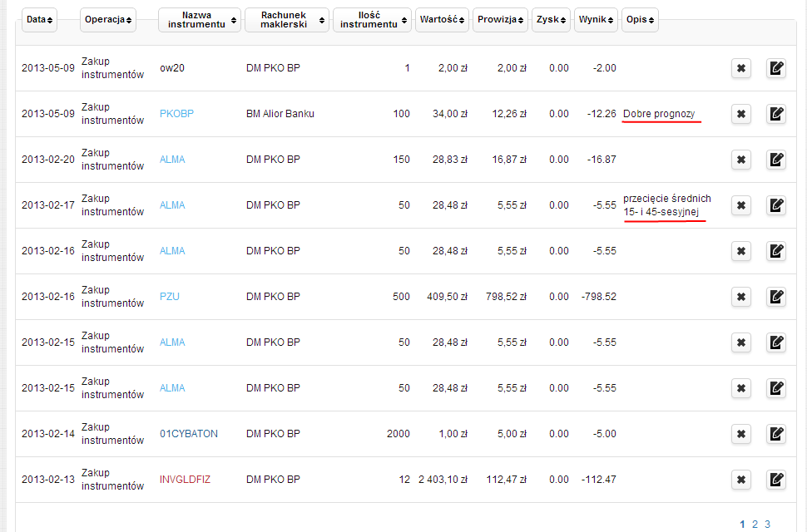The image size is (807, 532).
Task: Edit the ALMA 2013-02-17 transaction
Action: (x=775, y=205)
